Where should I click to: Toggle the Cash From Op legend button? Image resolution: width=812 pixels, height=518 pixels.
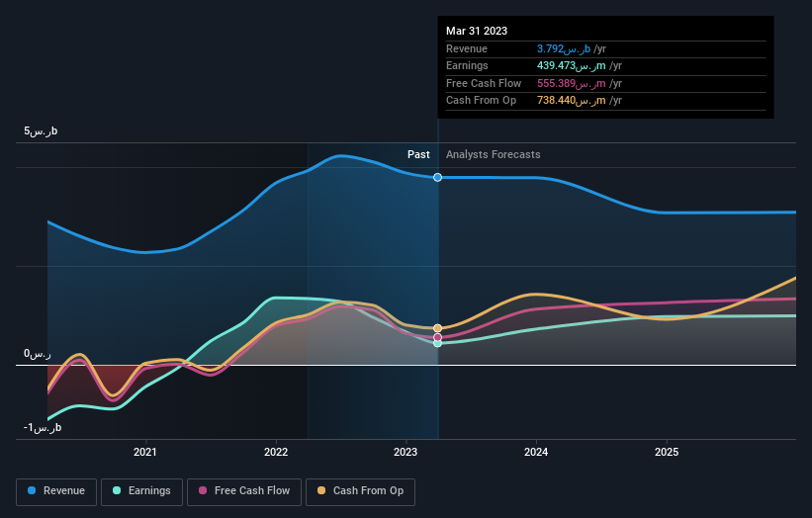pyautogui.click(x=360, y=491)
